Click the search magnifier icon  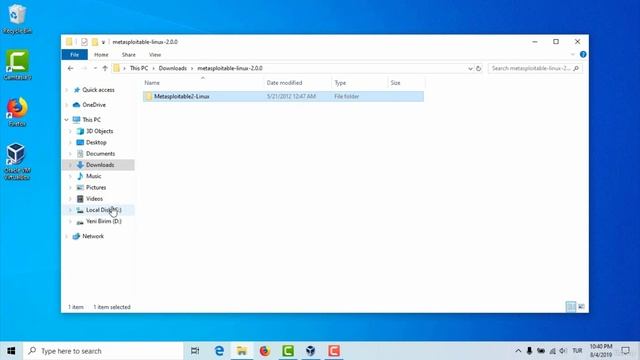pyautogui.click(x=576, y=68)
